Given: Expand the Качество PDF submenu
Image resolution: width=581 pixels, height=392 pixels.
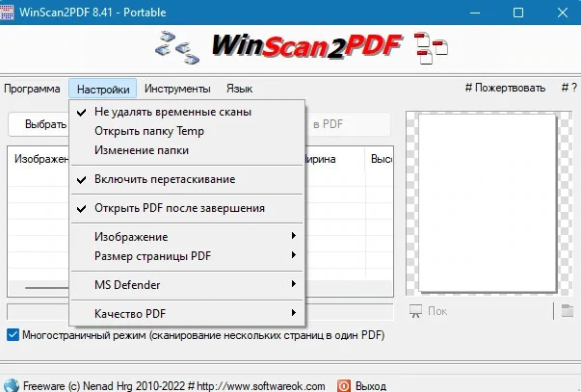Looking at the screenshot, I should point(187,314).
